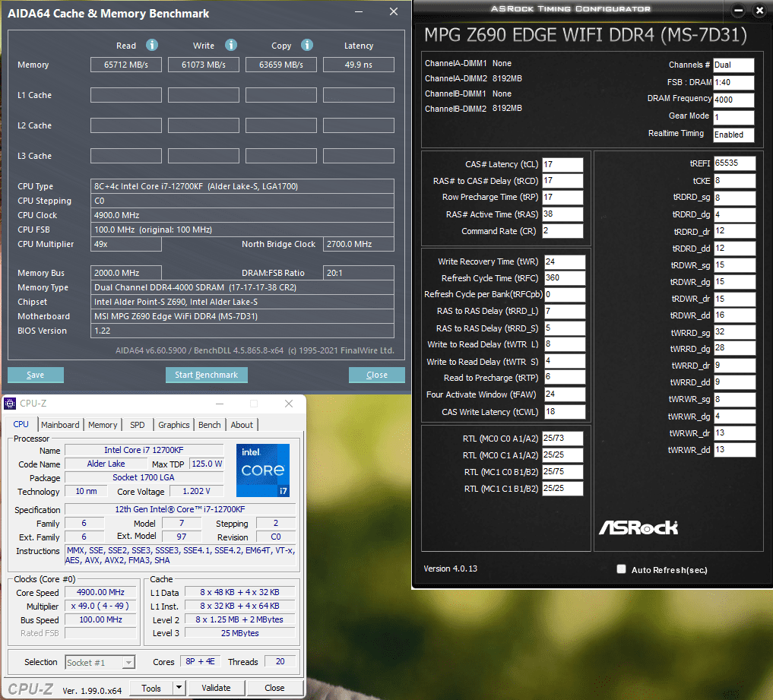Click the DRAM Frequency field showing 4000
This screenshot has height=700, width=773.
coord(733,100)
